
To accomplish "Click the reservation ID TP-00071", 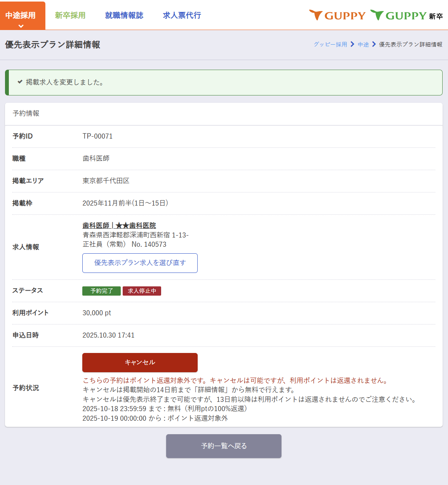I will (x=98, y=136).
